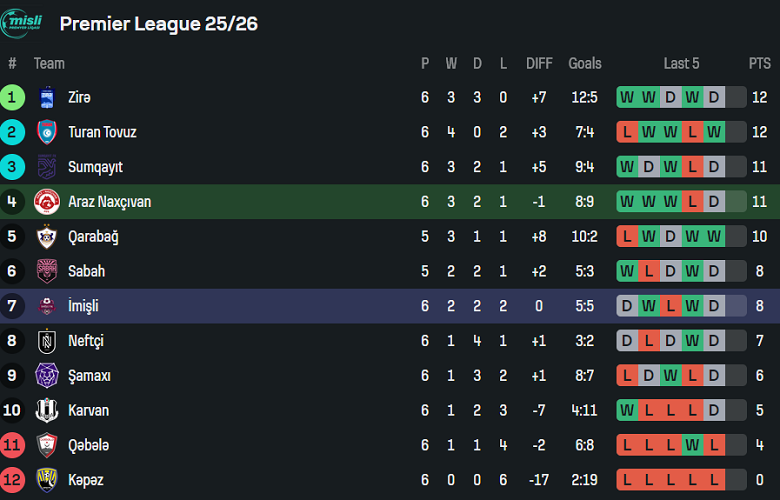This screenshot has width=780, height=500.
Task: Click the Sabah club crest
Action: coord(47,271)
